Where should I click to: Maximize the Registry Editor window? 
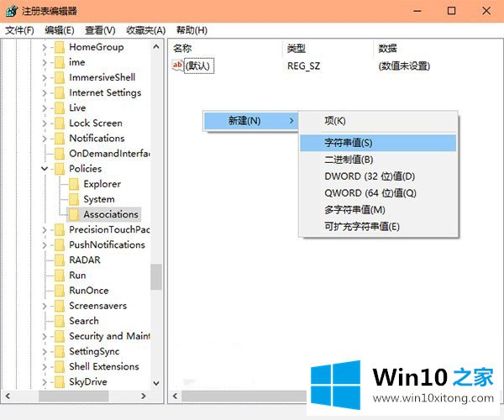451,11
